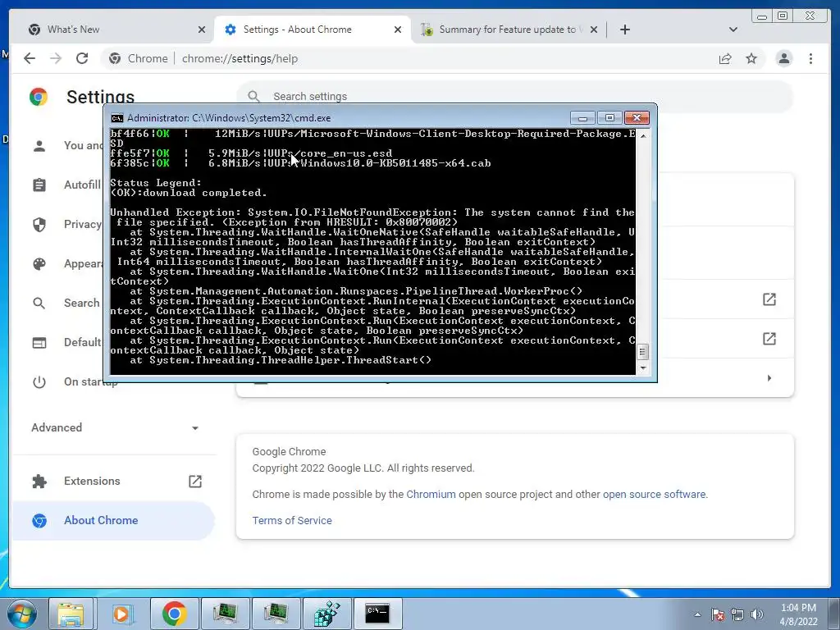Open the Terms of Service link
The width and height of the screenshot is (840, 630).
pos(292,520)
